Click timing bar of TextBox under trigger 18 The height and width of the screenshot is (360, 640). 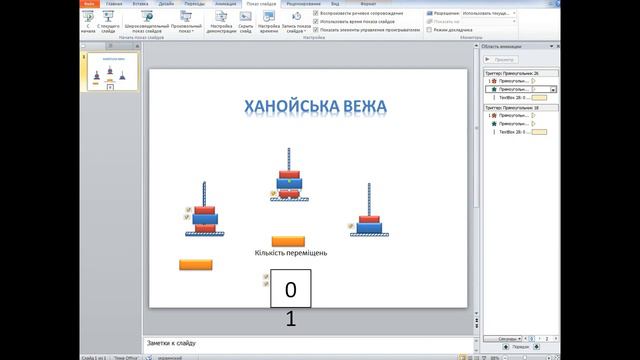[539, 132]
